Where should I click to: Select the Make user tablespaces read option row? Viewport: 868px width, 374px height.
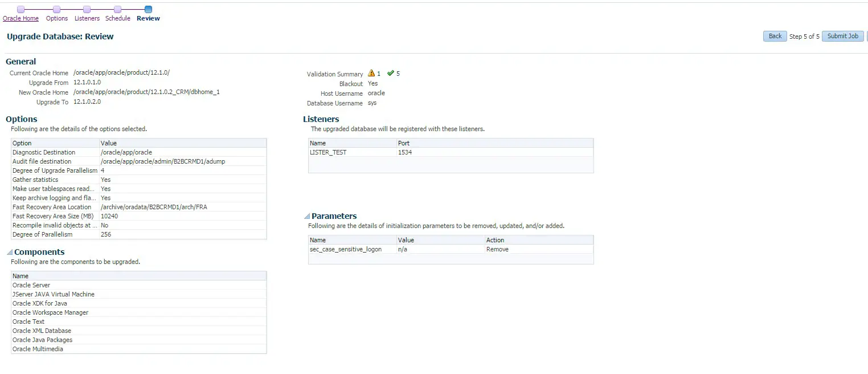coord(138,189)
